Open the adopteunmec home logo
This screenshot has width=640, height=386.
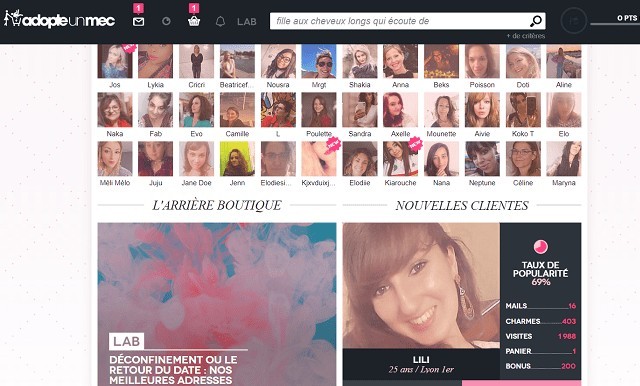click(x=59, y=19)
